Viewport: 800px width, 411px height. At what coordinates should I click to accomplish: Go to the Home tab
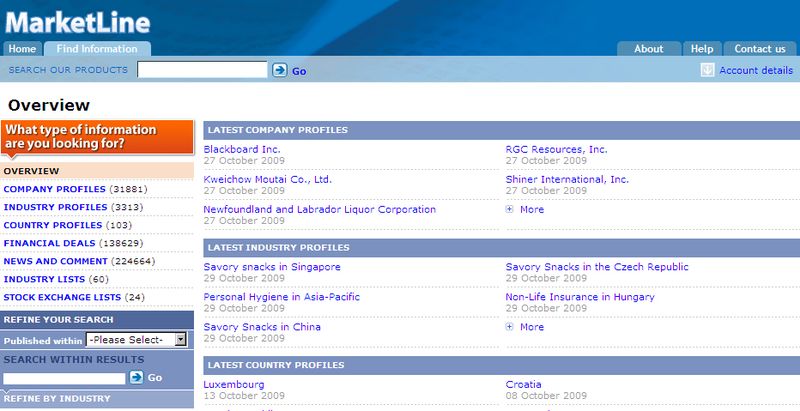[x=22, y=49]
